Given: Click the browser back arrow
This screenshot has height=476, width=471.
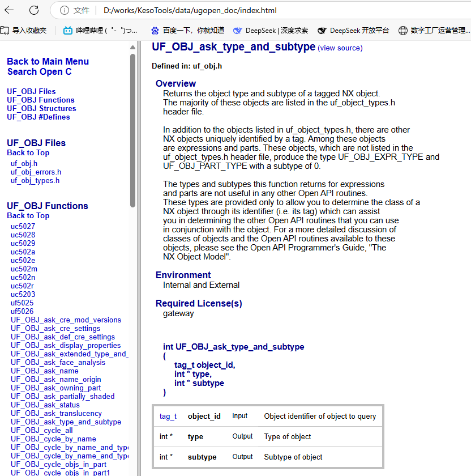Looking at the screenshot, I should tap(9, 10).
